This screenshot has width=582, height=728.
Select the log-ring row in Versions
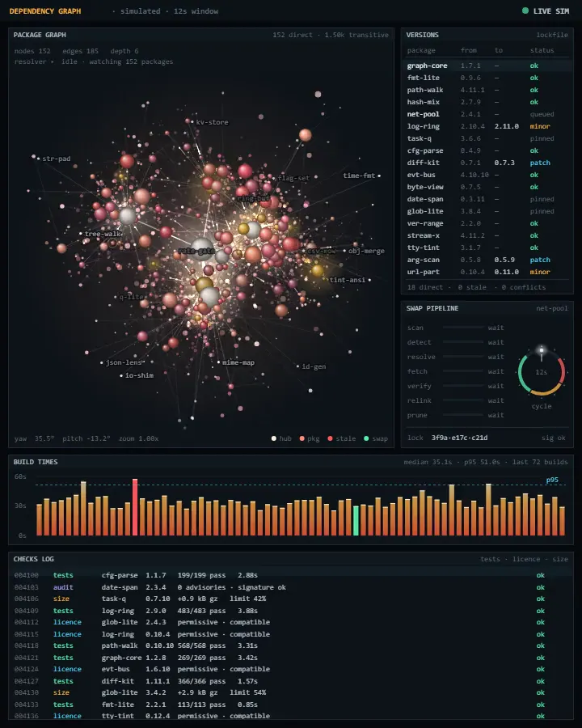point(487,126)
